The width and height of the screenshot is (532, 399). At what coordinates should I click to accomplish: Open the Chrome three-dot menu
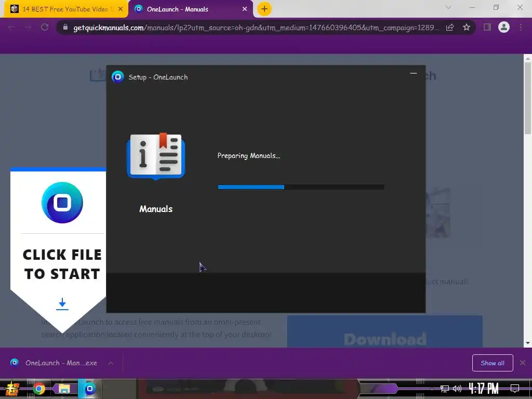[x=521, y=28]
